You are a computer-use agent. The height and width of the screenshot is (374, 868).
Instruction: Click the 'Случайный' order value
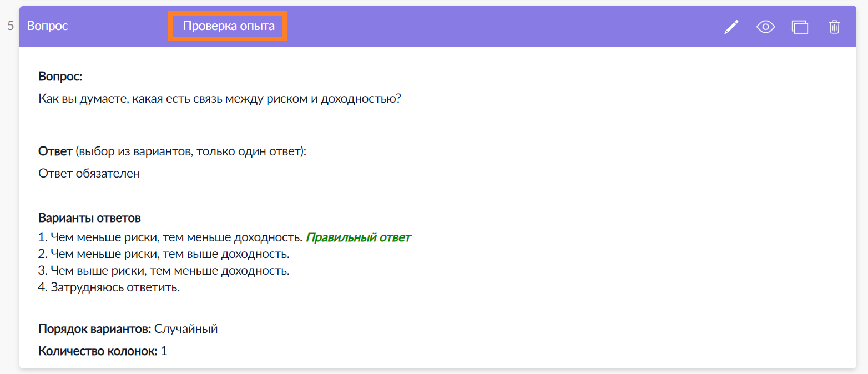[186, 328]
